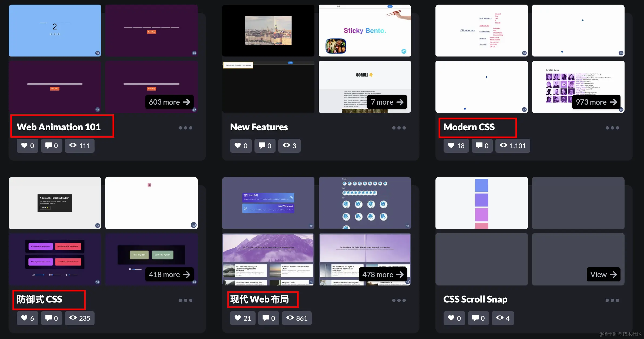Open the Sticky Bento pen thumbnail
Screen dimensions: 644x339
(x=365, y=31)
